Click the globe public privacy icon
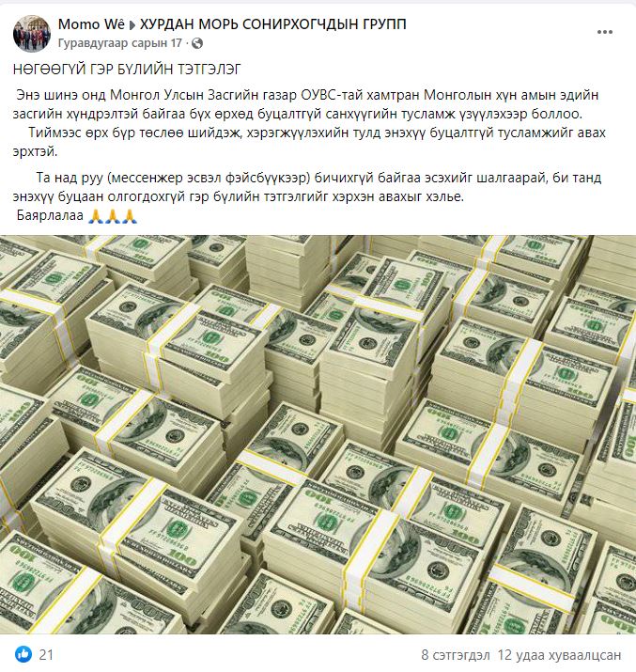Viewport: 636px width, 672px height. click(x=197, y=43)
